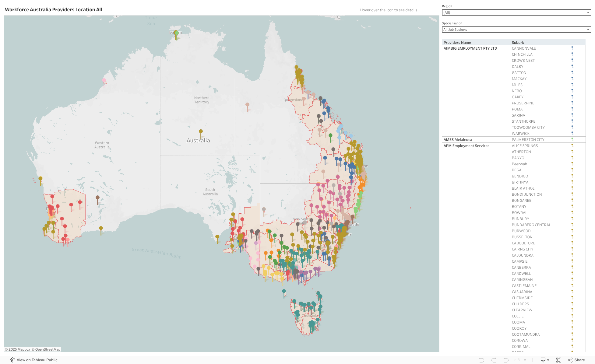595x364 pixels.
Task: Click the Providers Name column header
Action: (x=457, y=43)
